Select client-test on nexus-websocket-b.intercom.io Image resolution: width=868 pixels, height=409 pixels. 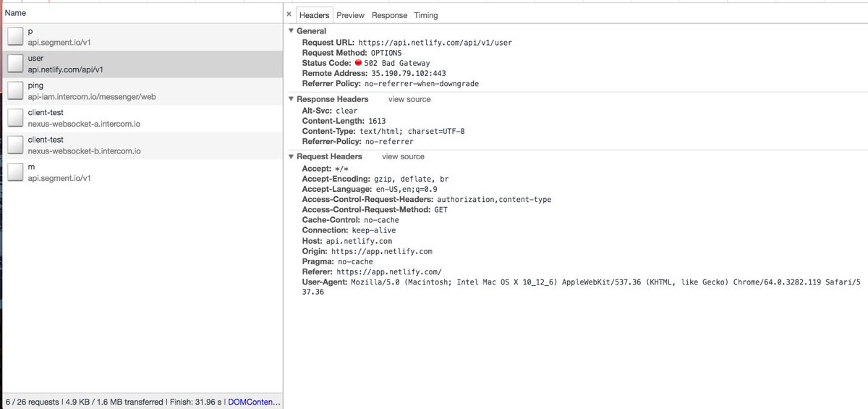[141, 145]
